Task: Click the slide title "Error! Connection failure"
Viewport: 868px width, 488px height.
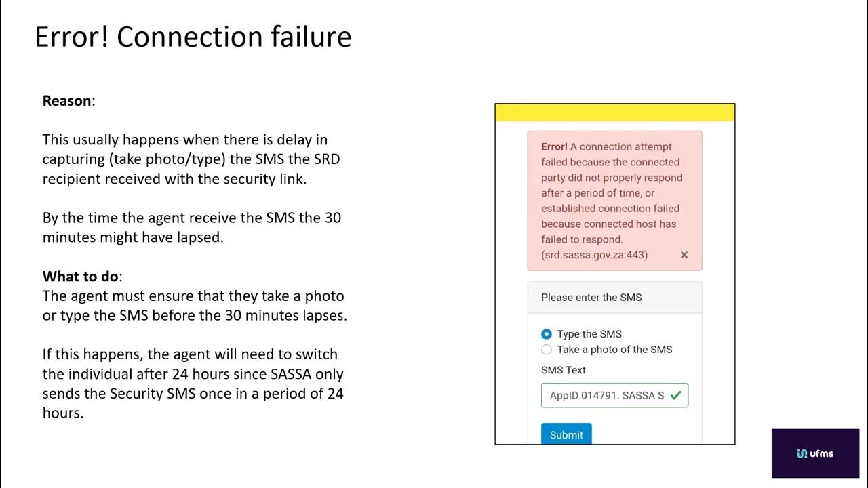Action: pyautogui.click(x=193, y=37)
